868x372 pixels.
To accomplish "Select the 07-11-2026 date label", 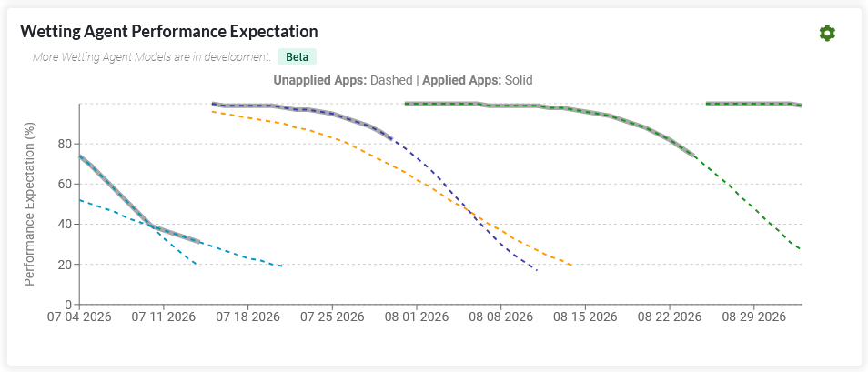I will click(x=164, y=317).
